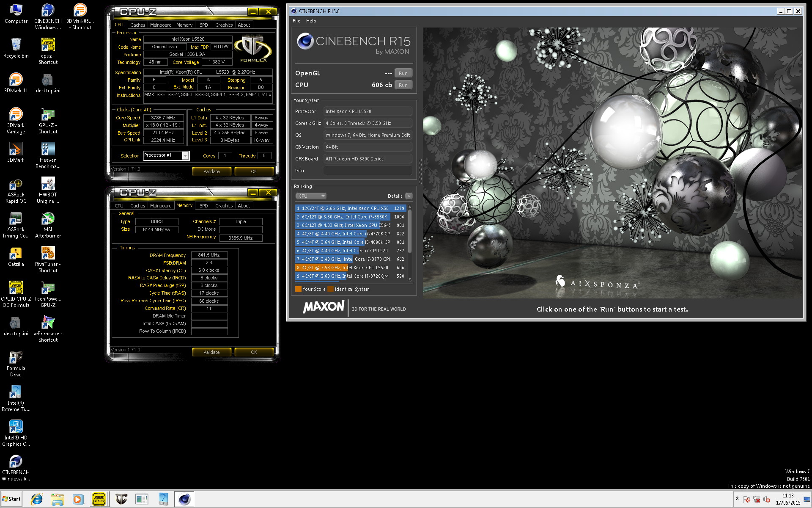Switch to the Cinebench taskbar button
Screen dimensions: 812x508
[x=184, y=499]
